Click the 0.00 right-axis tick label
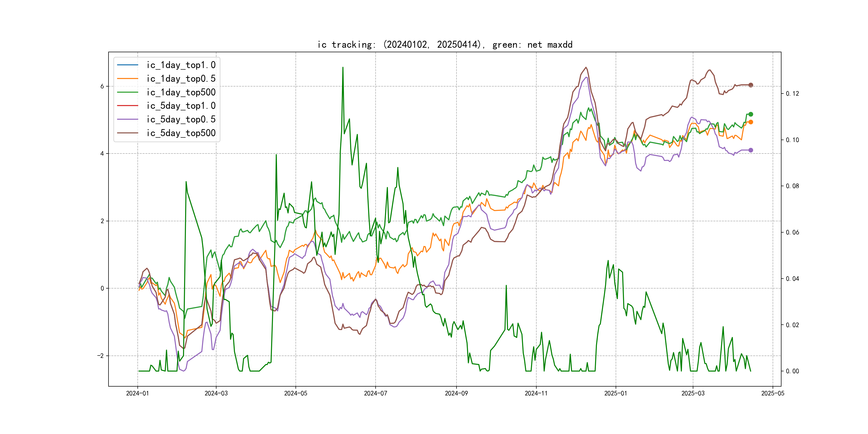This screenshot has height=434, width=868. tap(792, 371)
